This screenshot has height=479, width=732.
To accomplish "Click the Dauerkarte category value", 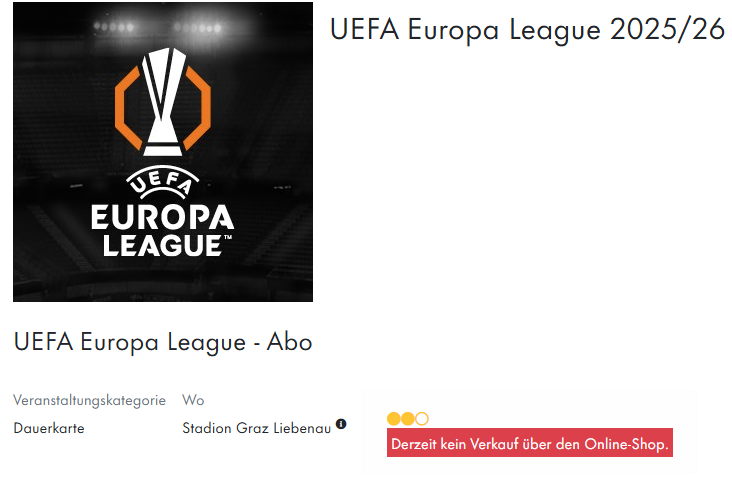I will tap(49, 428).
